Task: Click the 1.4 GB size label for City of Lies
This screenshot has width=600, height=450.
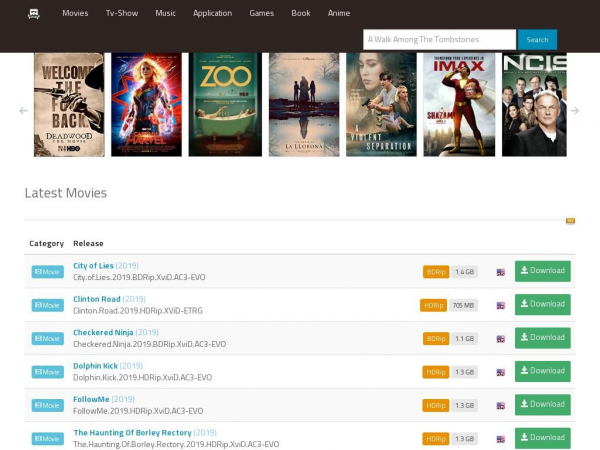Action: (x=464, y=272)
